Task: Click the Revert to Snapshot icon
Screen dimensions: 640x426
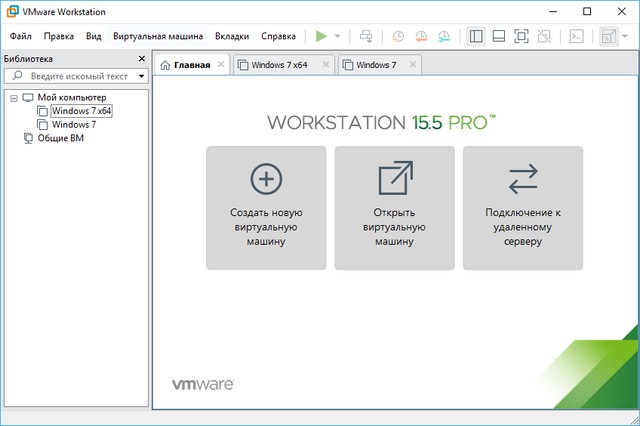Action: click(x=422, y=36)
